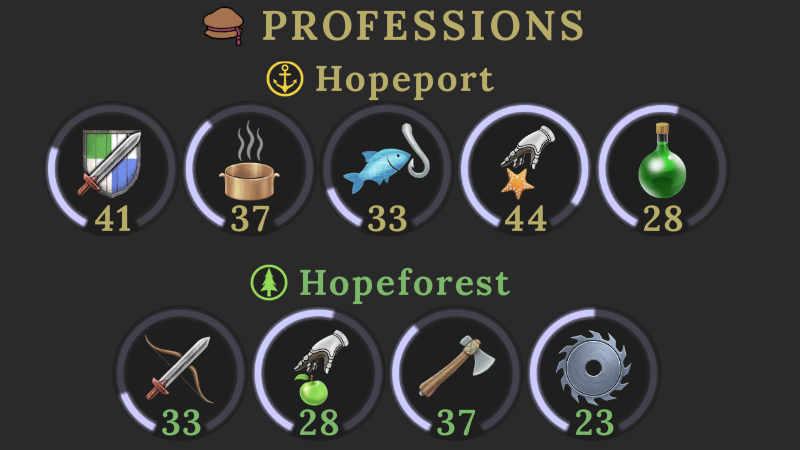Select the bow and sword hunting profession
The image size is (800, 450).
[181, 372]
